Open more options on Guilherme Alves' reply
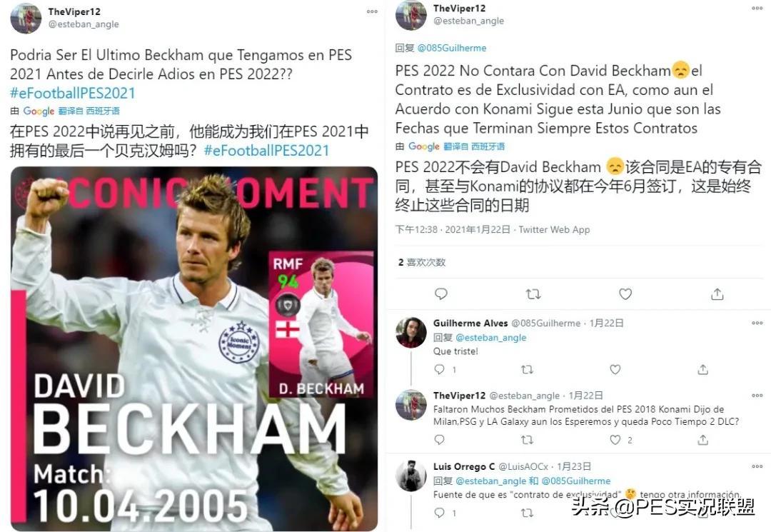The width and height of the screenshot is (771, 532). click(757, 323)
